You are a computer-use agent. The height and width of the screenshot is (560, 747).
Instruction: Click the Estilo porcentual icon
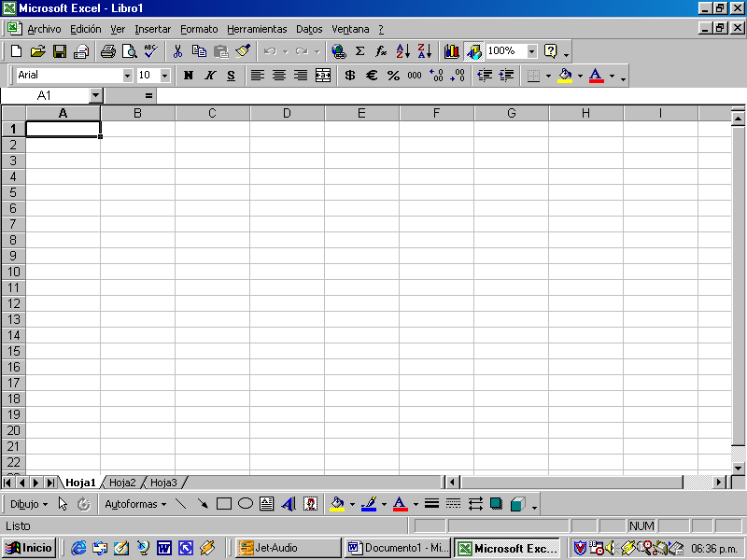point(392,75)
